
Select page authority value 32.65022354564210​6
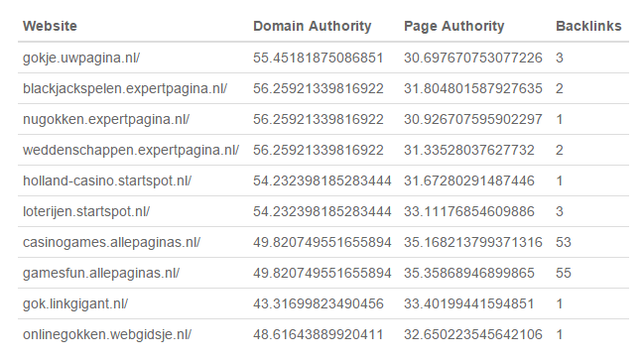[473, 335]
